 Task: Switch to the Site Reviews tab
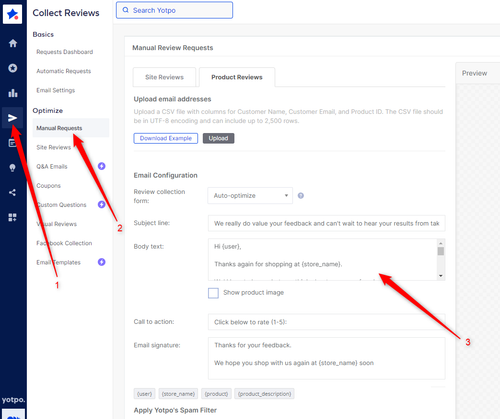164,77
